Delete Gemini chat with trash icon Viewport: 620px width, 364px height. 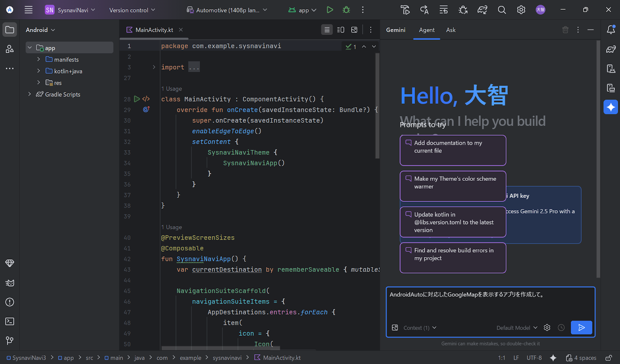click(x=565, y=30)
